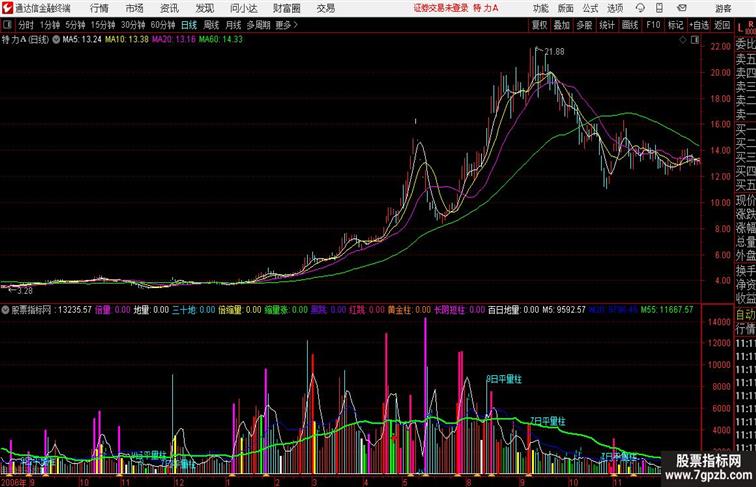The image size is (756, 487).
Task: Open the headset customer service icon
Action: 640,8
